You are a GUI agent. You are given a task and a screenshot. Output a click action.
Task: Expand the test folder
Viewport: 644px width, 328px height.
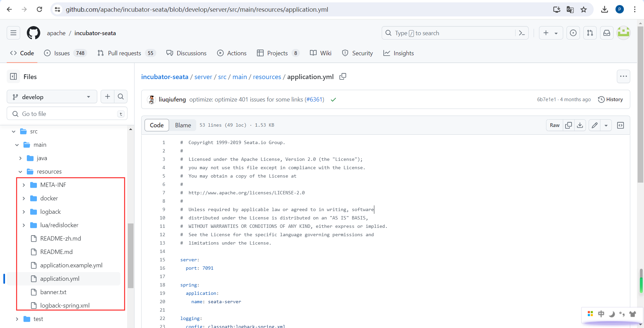17,319
